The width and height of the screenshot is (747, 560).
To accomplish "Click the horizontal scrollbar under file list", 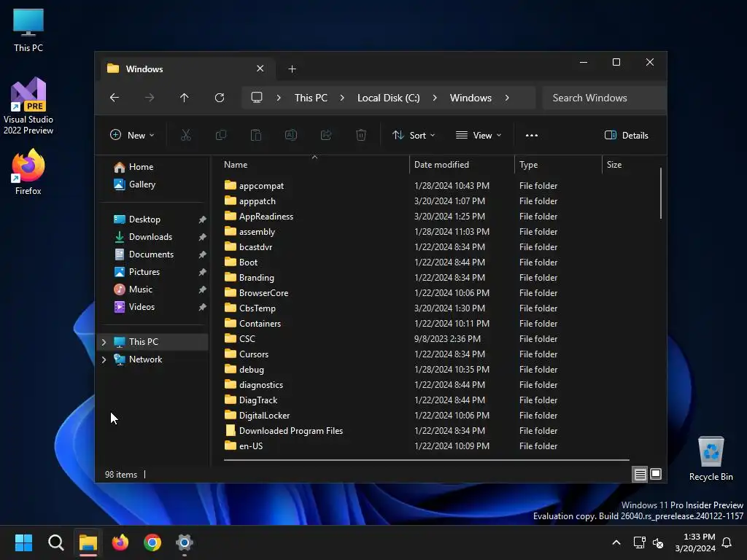I will [x=426, y=460].
